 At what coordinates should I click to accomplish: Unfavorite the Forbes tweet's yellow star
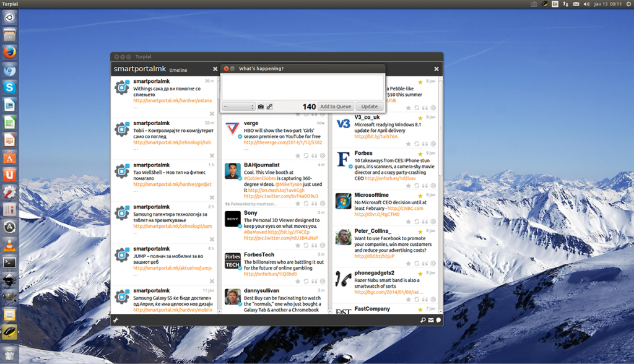(x=420, y=154)
